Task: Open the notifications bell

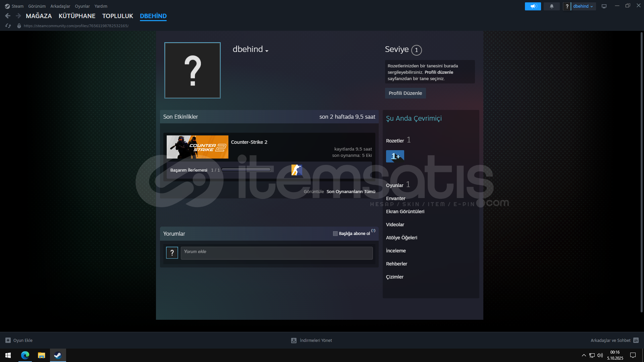Action: [551, 6]
